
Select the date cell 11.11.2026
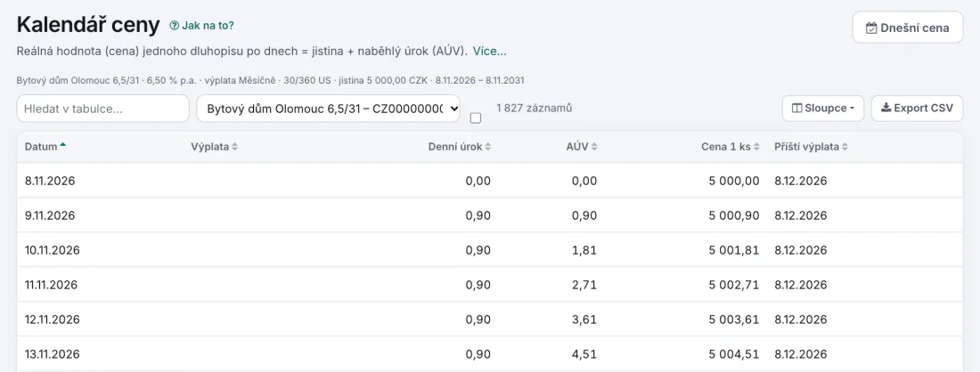point(52,285)
